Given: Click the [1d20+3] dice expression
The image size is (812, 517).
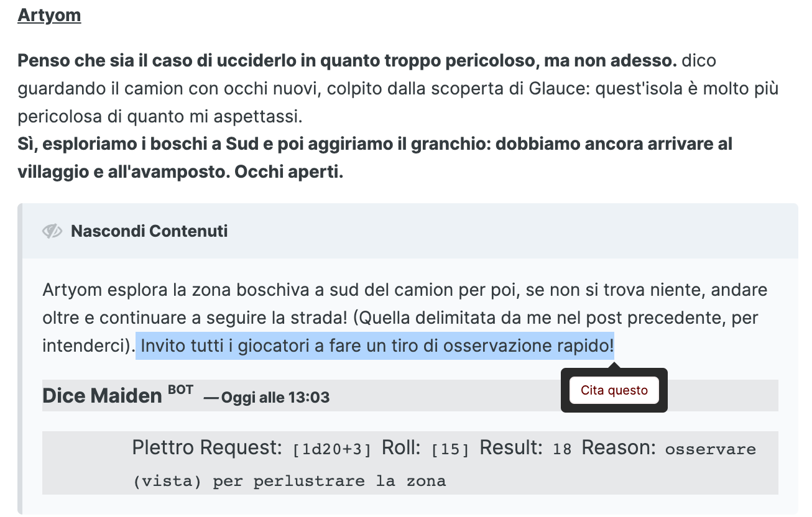Looking at the screenshot, I should pyautogui.click(x=332, y=450).
